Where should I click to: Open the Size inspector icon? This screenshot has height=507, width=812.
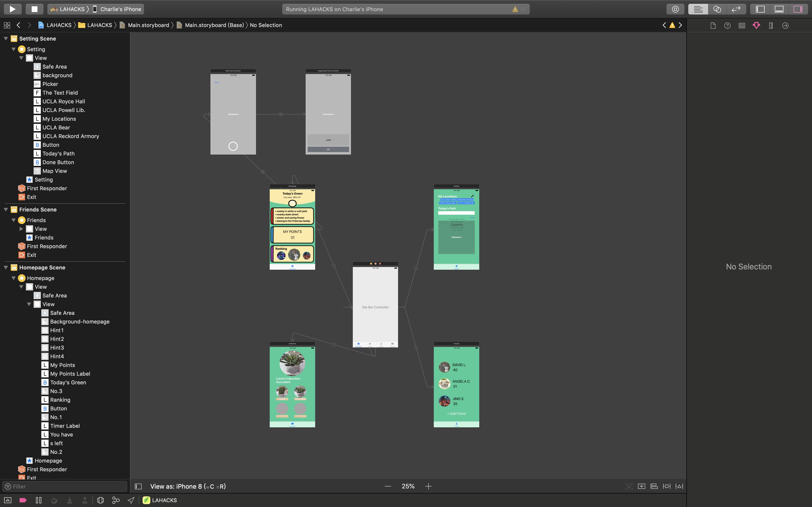pyautogui.click(x=771, y=26)
